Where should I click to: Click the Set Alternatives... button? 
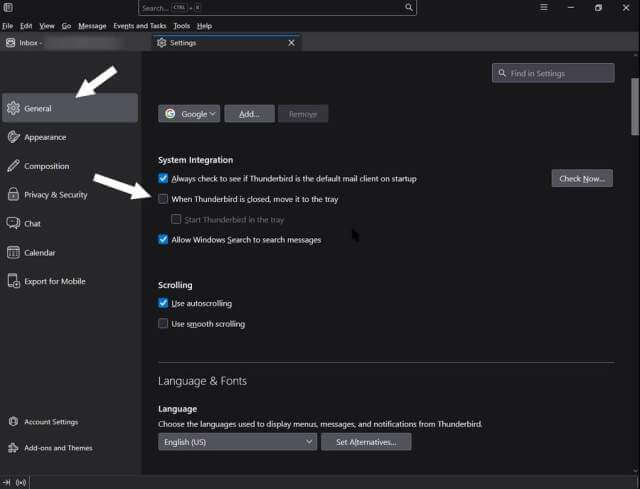366,442
